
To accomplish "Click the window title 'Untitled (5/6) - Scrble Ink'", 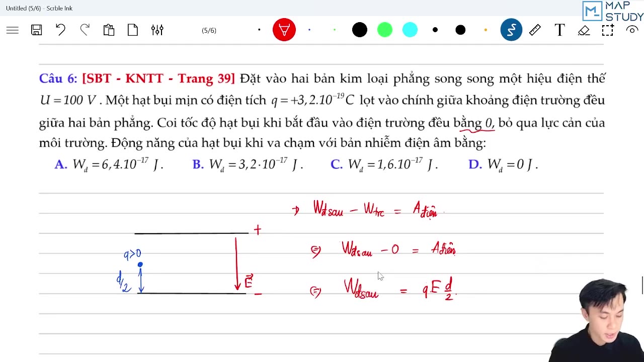I will (39, 8).
